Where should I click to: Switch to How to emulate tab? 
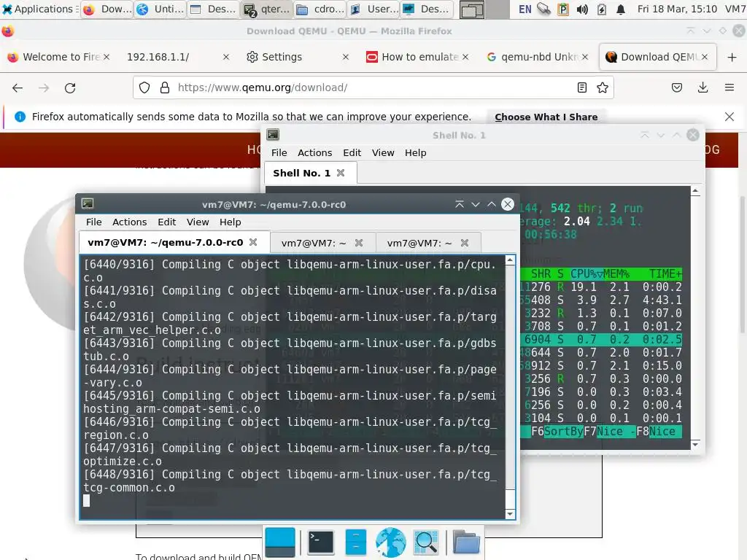click(x=417, y=57)
